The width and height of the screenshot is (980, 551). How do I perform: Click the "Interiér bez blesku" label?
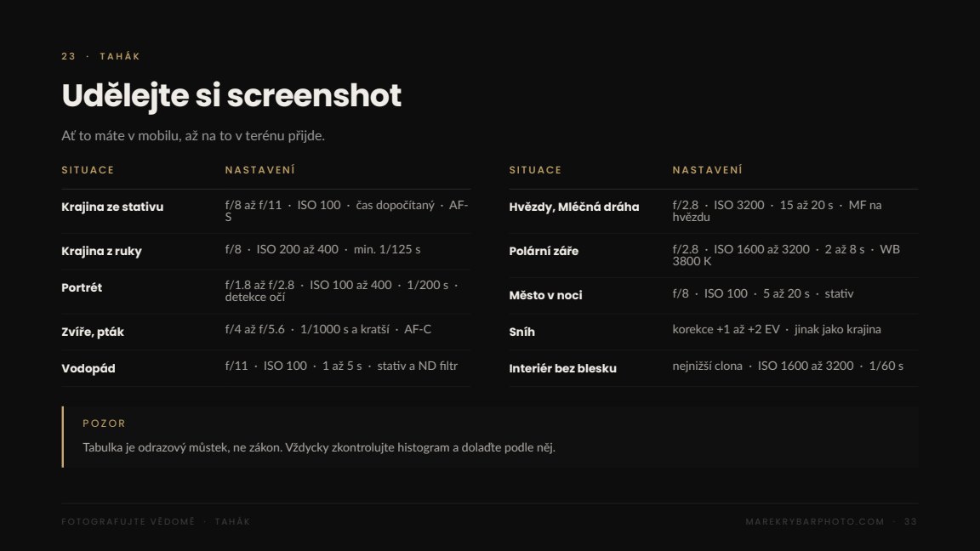pyautogui.click(x=562, y=368)
